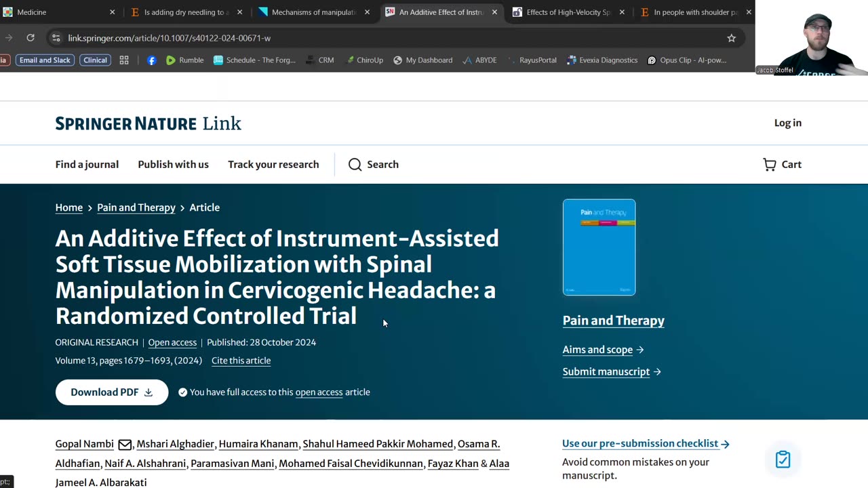Open the Rumble bookmark
868x488 pixels.
(184, 60)
